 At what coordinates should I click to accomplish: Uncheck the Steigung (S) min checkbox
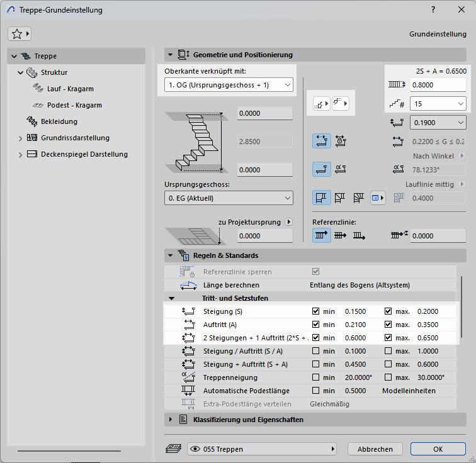tap(316, 311)
